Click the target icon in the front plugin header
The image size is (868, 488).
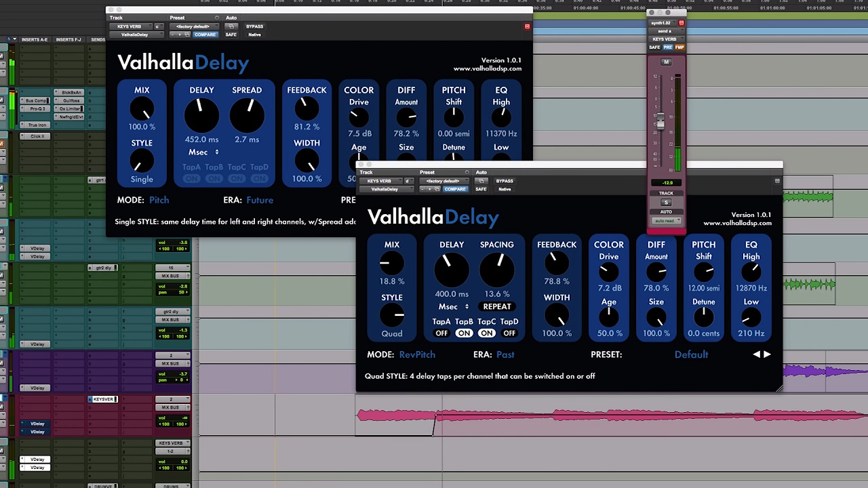point(777,181)
